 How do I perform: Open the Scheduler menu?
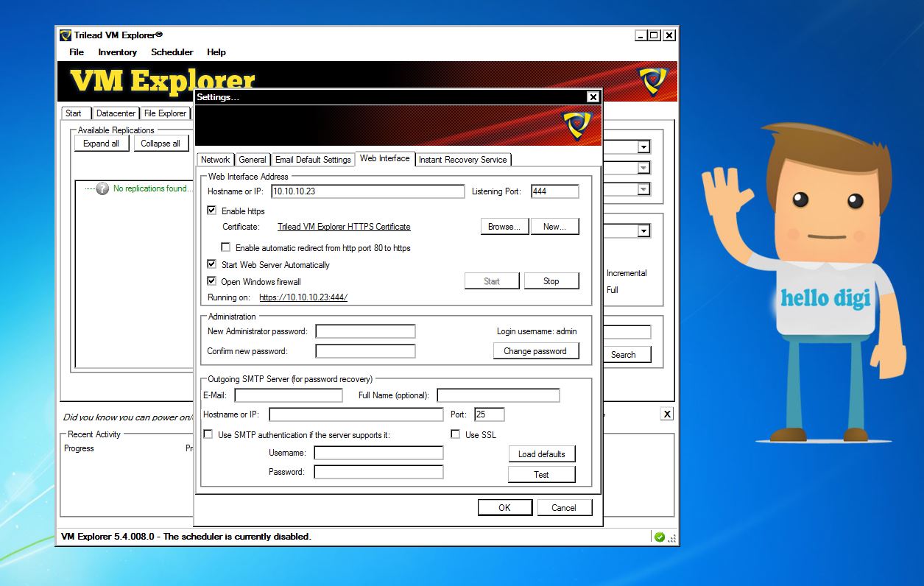tap(172, 52)
